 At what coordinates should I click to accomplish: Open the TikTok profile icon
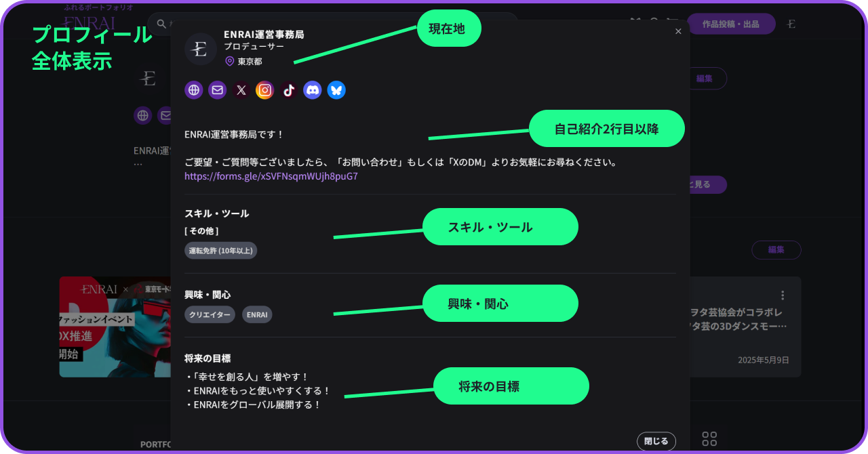(x=289, y=89)
